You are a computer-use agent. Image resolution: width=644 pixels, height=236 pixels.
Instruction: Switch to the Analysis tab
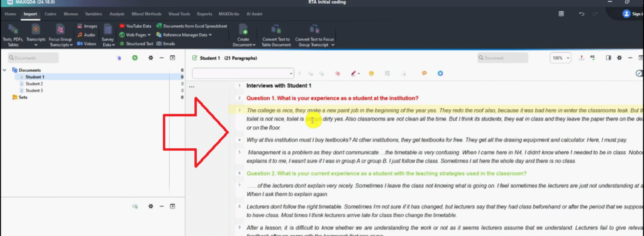coord(117,14)
